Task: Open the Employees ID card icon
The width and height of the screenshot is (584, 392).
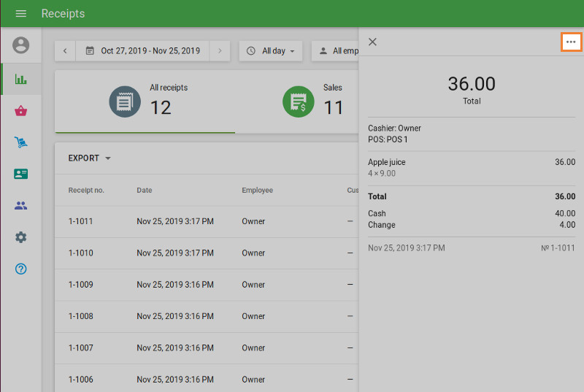Action: point(21,174)
